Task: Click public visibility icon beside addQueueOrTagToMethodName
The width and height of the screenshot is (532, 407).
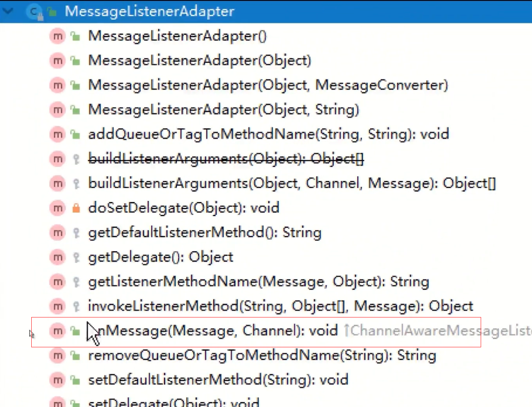Action: pyautogui.click(x=75, y=135)
